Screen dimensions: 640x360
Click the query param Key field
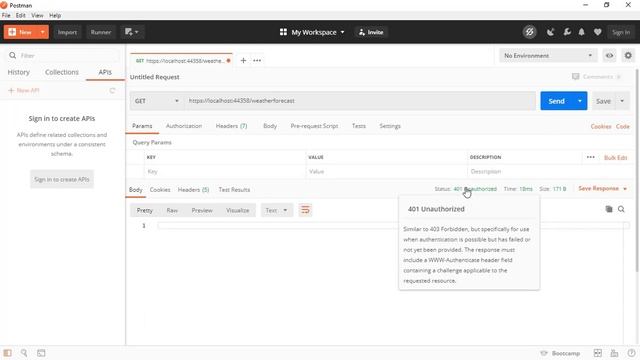[x=224, y=172]
